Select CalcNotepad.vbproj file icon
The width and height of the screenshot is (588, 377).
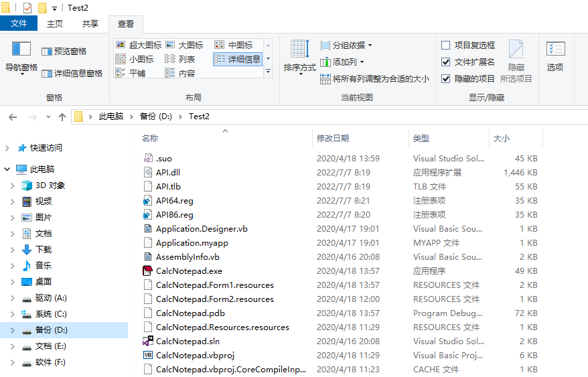click(x=148, y=356)
